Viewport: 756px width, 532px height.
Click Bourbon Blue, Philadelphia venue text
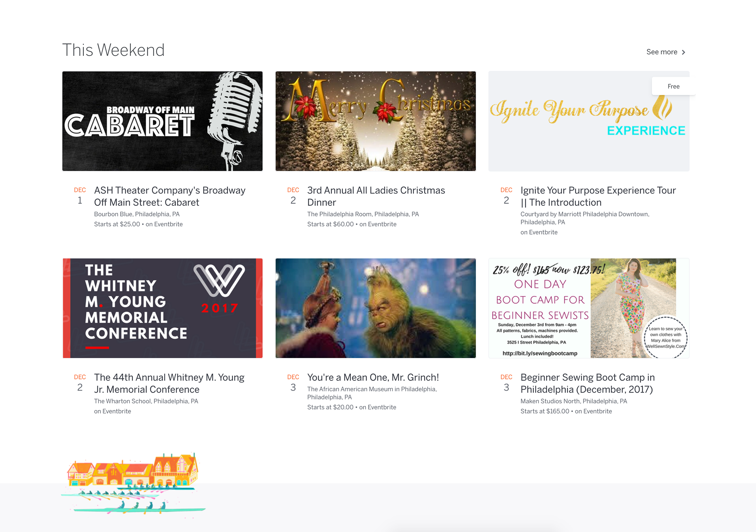137,214
